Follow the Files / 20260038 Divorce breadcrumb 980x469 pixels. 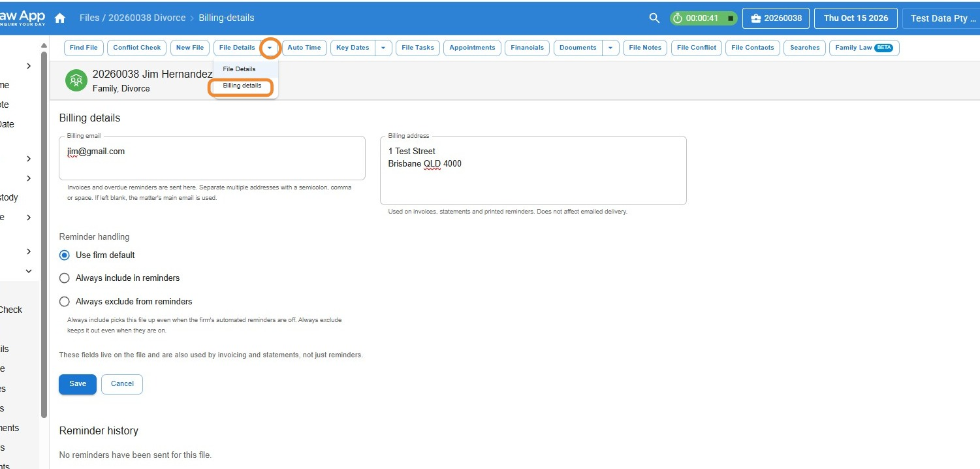click(x=133, y=18)
